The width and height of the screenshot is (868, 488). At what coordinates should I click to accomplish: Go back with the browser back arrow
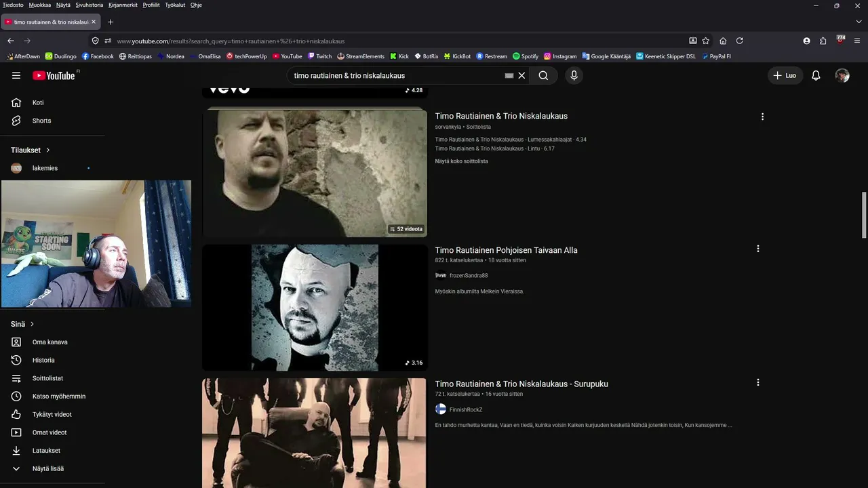[11, 41]
